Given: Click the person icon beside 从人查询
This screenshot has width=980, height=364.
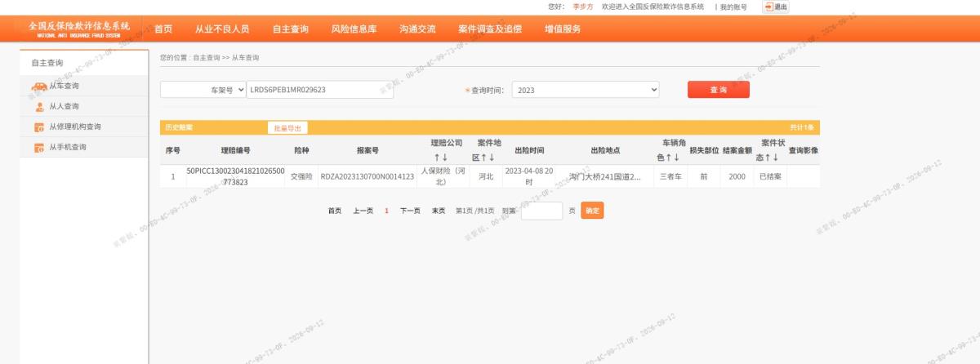Looking at the screenshot, I should point(39,107).
